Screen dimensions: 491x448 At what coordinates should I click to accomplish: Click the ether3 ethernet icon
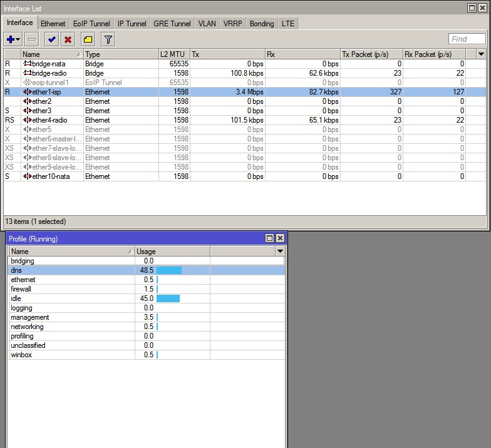[x=28, y=111]
